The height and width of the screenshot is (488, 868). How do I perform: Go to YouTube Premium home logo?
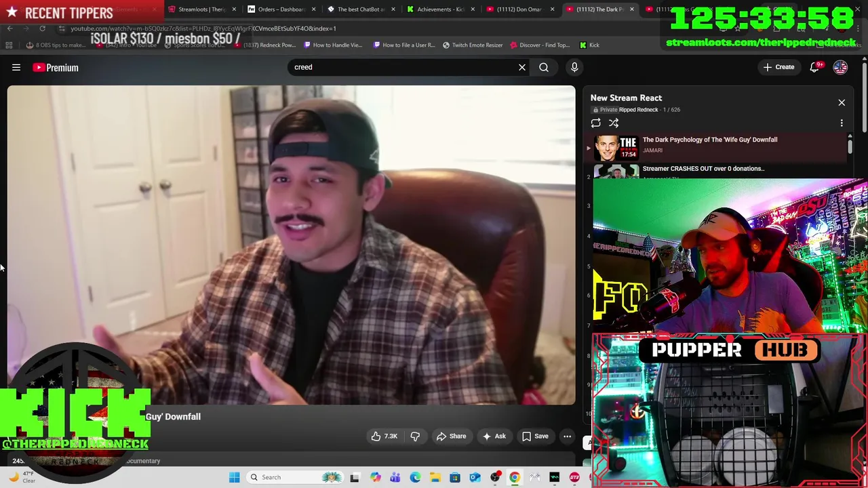click(56, 68)
